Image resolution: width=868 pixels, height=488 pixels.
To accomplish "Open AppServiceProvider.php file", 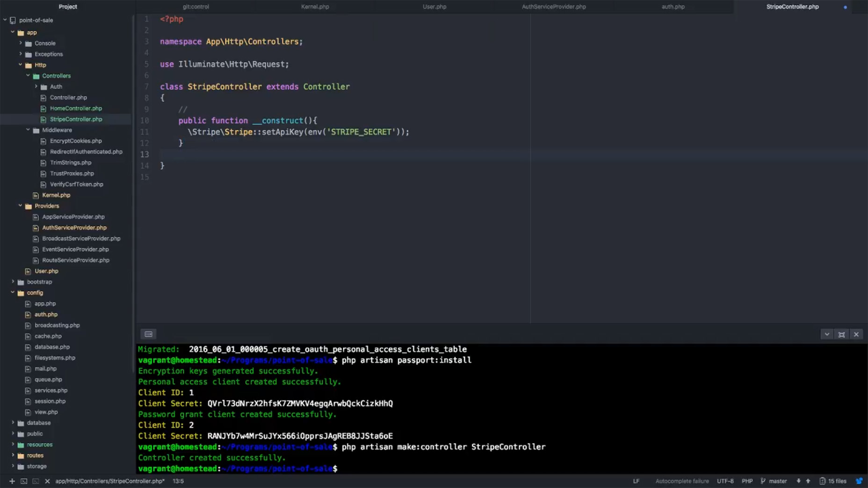I will (x=73, y=216).
